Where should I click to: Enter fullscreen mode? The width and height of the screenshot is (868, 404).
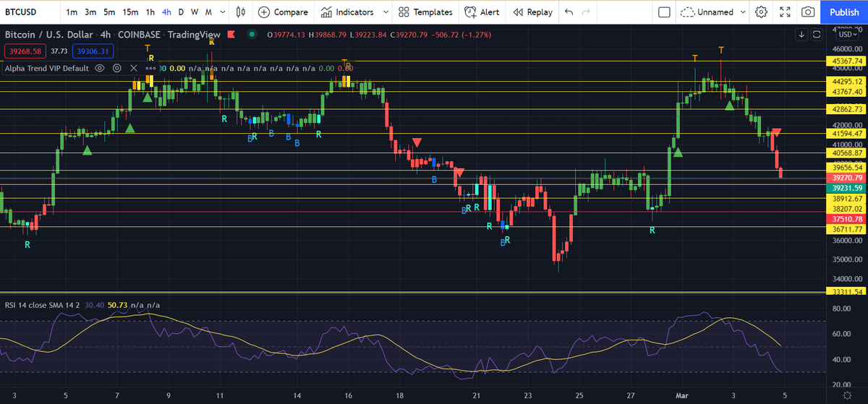click(786, 12)
